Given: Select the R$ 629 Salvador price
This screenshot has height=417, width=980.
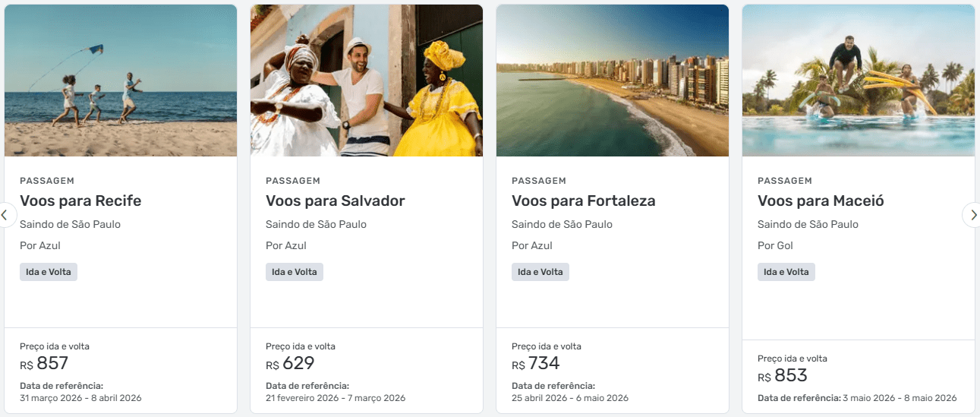Looking at the screenshot, I should (290, 364).
